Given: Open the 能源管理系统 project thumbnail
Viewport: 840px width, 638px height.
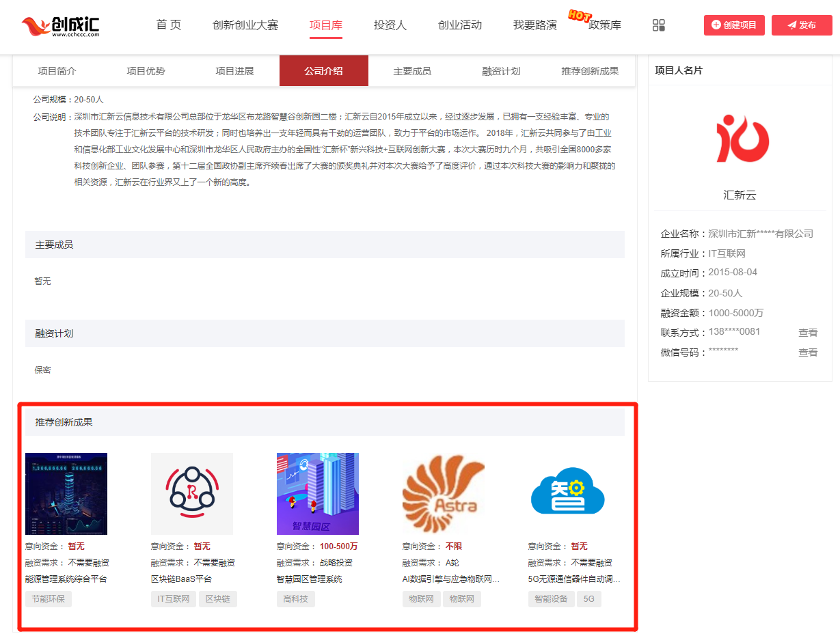Looking at the screenshot, I should point(66,494).
